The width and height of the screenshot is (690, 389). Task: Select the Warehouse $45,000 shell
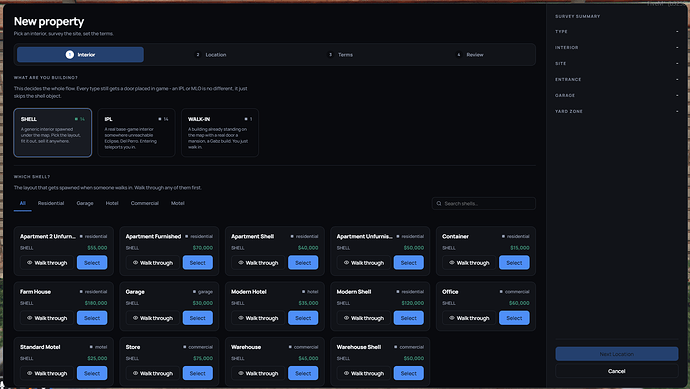coord(303,373)
